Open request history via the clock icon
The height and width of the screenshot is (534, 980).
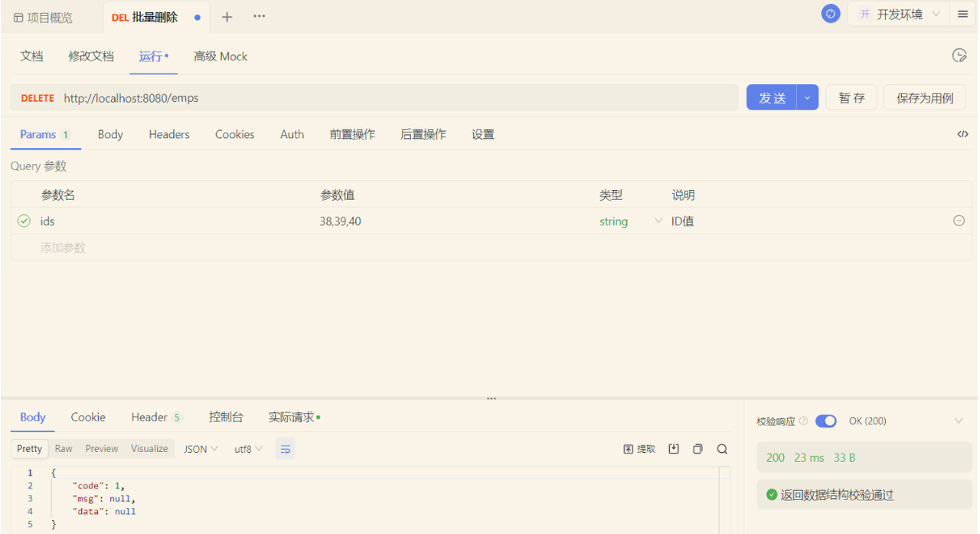pos(959,55)
